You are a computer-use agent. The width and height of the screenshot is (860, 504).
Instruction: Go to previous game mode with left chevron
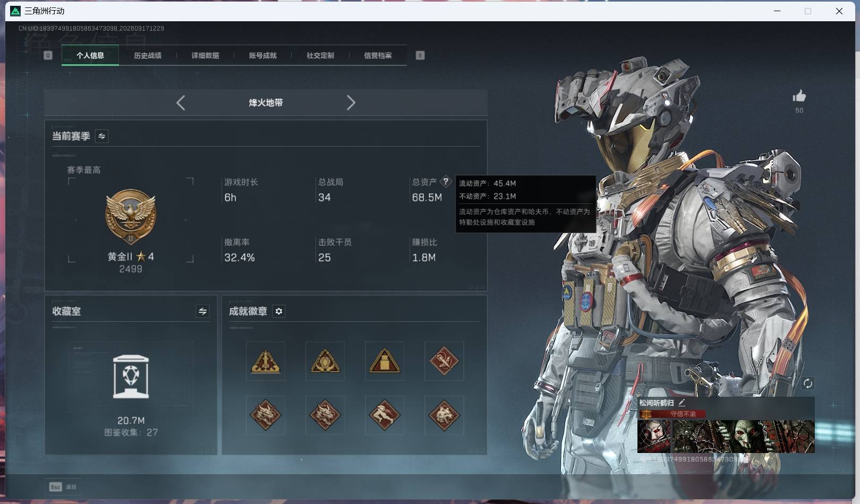[x=181, y=102]
